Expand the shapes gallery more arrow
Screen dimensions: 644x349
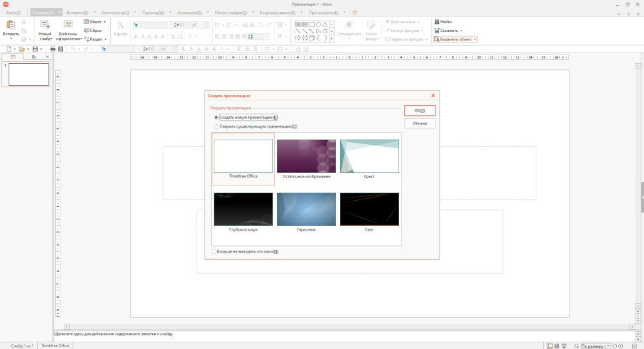tap(332, 39)
